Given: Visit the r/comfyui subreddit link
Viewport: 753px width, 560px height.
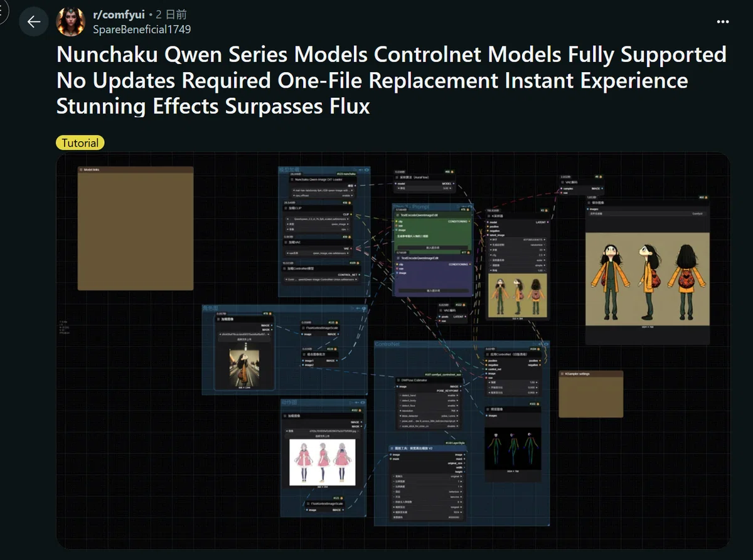Looking at the screenshot, I should tap(118, 14).
